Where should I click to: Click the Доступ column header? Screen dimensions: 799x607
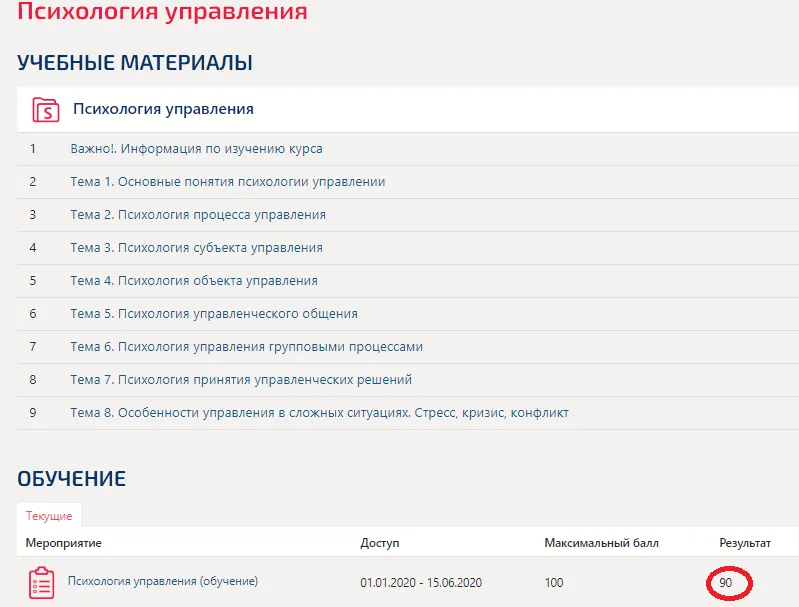(x=379, y=543)
